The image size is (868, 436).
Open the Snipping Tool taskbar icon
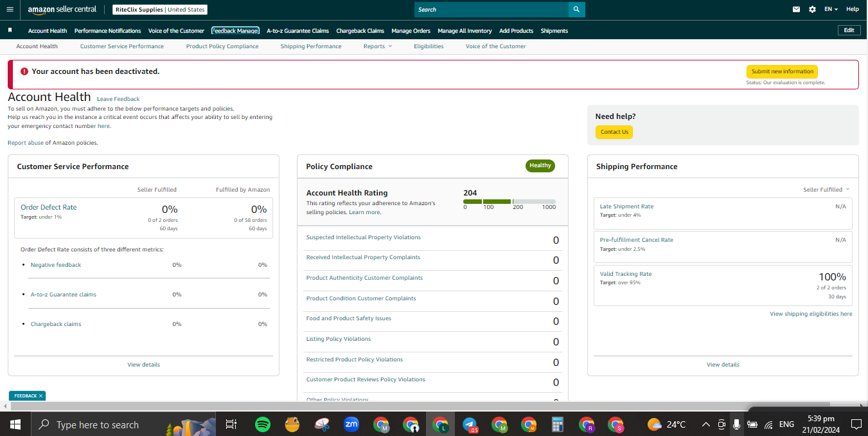coord(322,424)
